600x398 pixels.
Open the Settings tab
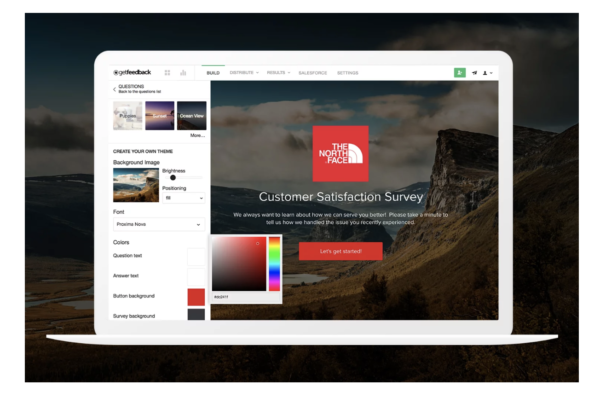coord(347,73)
